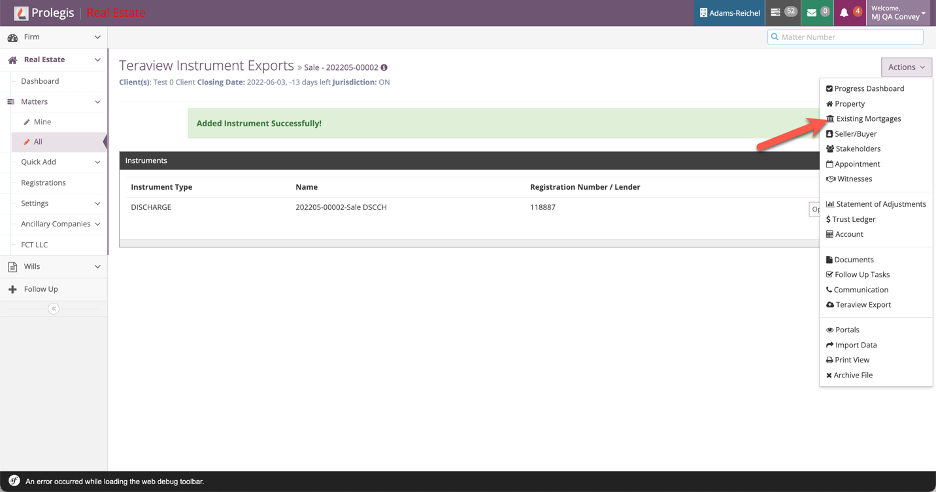Click the Wills document icon in sidebar

pyautogui.click(x=12, y=267)
